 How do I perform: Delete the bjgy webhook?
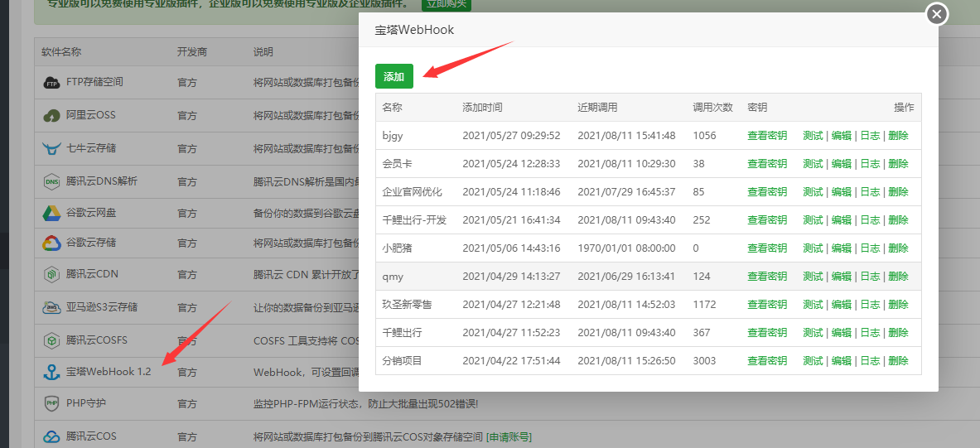898,136
